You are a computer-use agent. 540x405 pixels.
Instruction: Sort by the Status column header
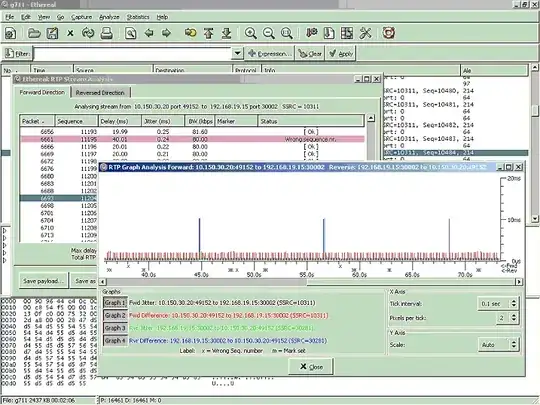click(x=311, y=121)
